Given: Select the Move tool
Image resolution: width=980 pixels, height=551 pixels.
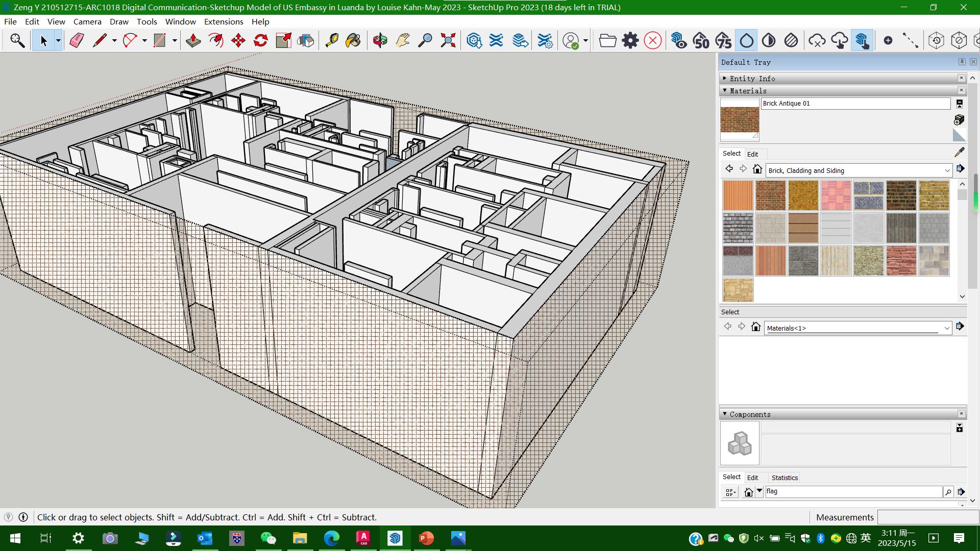Looking at the screenshot, I should [238, 40].
